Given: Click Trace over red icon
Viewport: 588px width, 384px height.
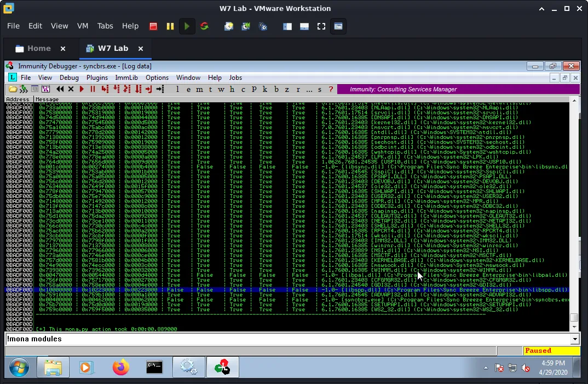Looking at the screenshot, I should tap(138, 89).
